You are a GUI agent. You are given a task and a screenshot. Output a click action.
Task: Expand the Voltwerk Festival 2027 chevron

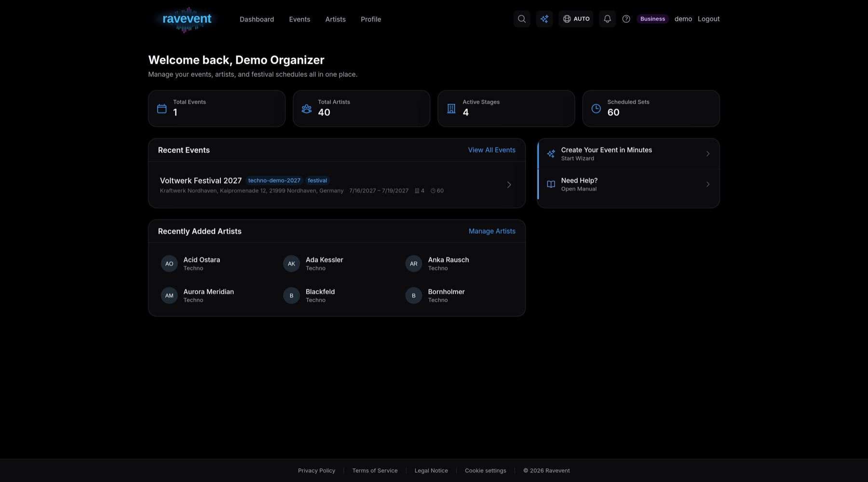coord(509,185)
